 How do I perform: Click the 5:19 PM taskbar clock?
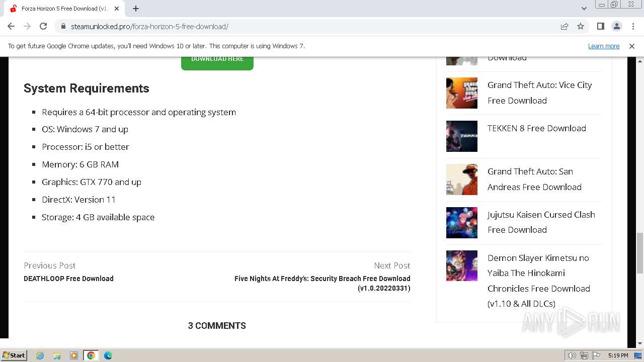pos(618,355)
